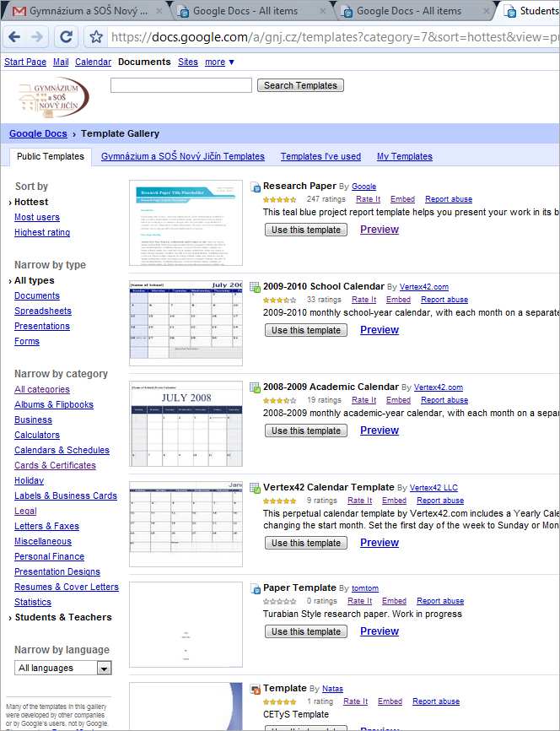Select the All categories link
The width and height of the screenshot is (560, 731).
tap(42, 390)
